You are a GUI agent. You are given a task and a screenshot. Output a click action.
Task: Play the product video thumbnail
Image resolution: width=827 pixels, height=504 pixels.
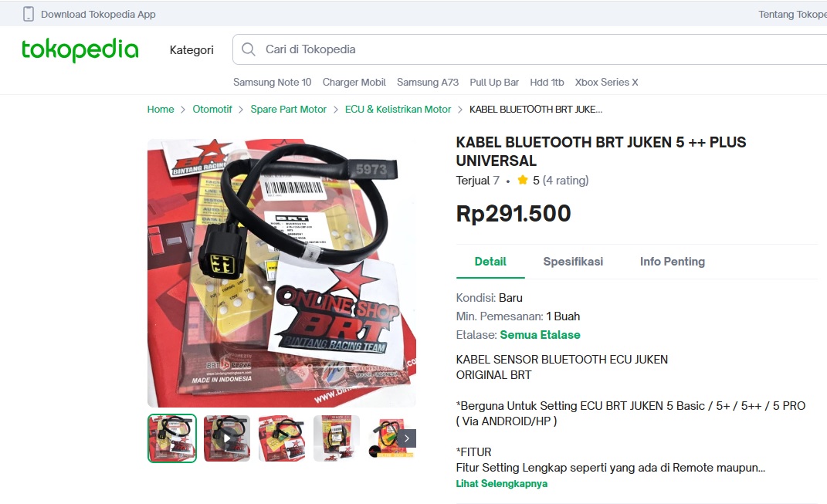(x=227, y=438)
